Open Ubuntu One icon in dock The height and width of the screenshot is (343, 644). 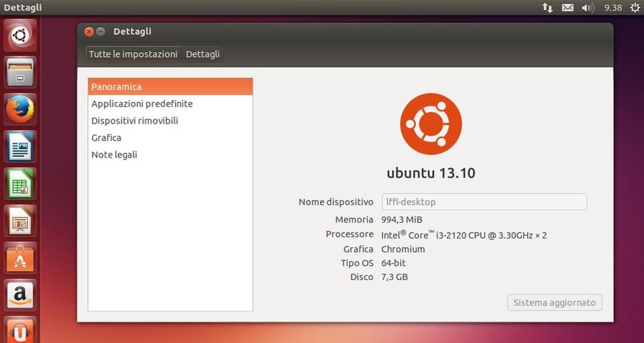click(x=21, y=330)
